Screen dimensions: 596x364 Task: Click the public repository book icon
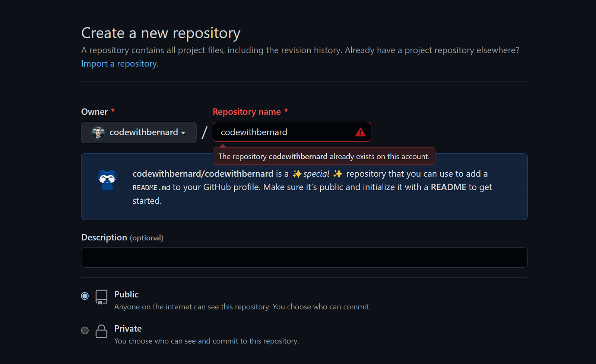click(x=101, y=297)
